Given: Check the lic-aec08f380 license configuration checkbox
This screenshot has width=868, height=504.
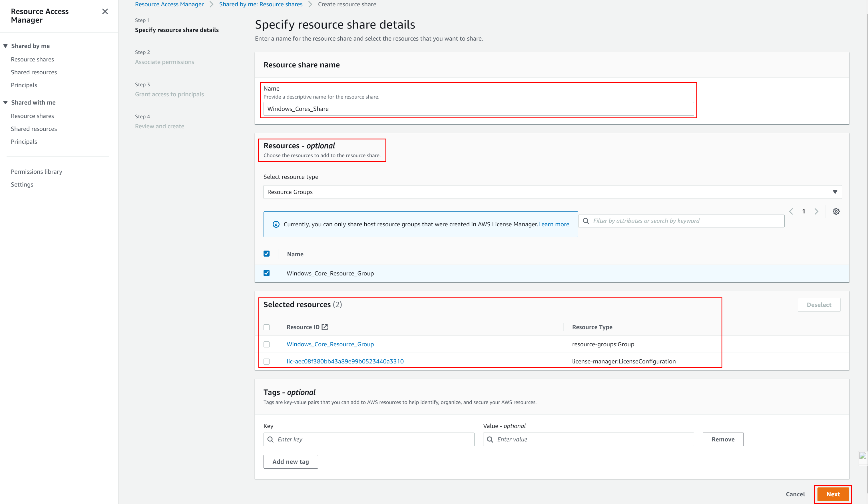Looking at the screenshot, I should [x=267, y=361].
